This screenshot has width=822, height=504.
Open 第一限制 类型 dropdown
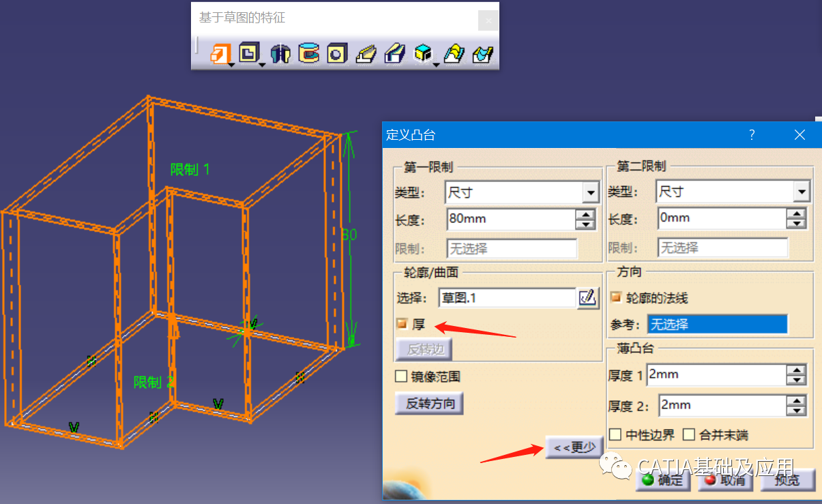click(x=591, y=193)
